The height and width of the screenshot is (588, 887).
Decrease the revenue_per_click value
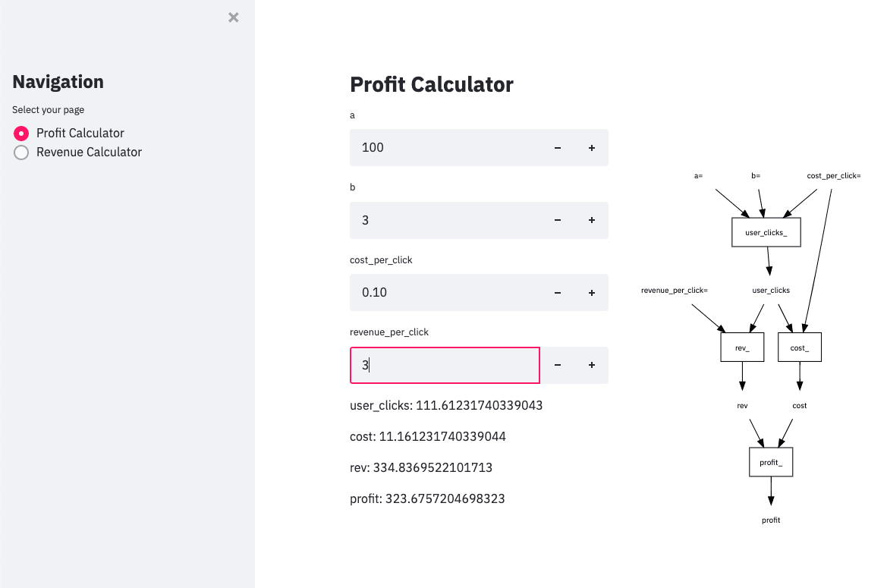click(558, 365)
